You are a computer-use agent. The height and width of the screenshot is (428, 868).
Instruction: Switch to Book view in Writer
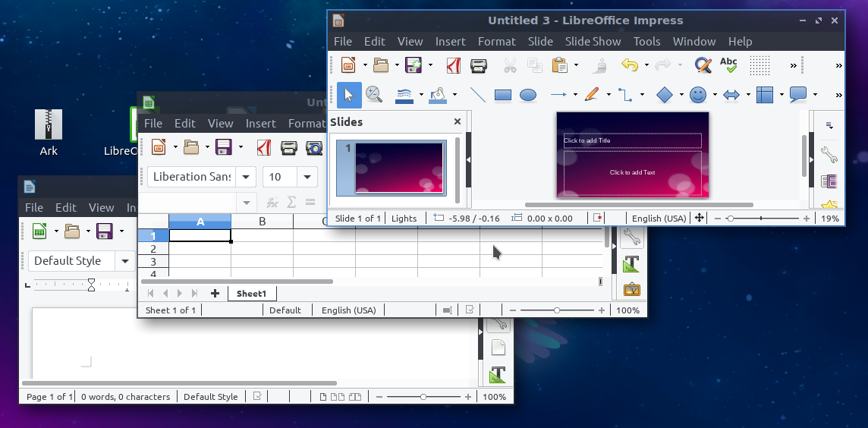(355, 396)
